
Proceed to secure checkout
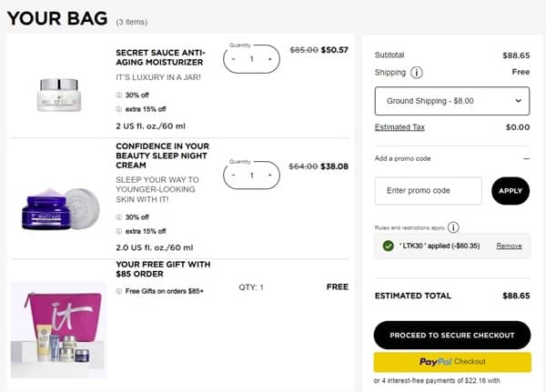451,335
